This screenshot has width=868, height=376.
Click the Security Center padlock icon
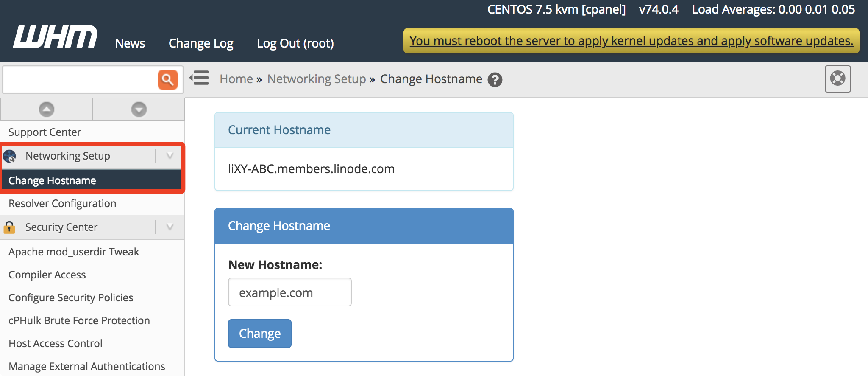tap(9, 227)
